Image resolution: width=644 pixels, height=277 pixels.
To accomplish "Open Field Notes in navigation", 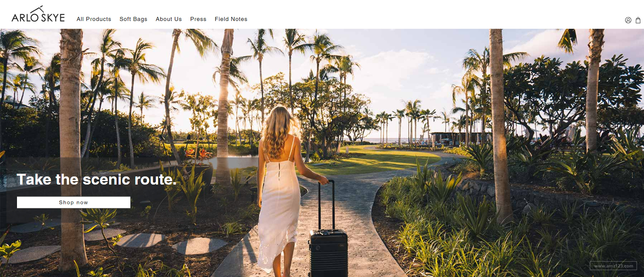I will tap(231, 19).
